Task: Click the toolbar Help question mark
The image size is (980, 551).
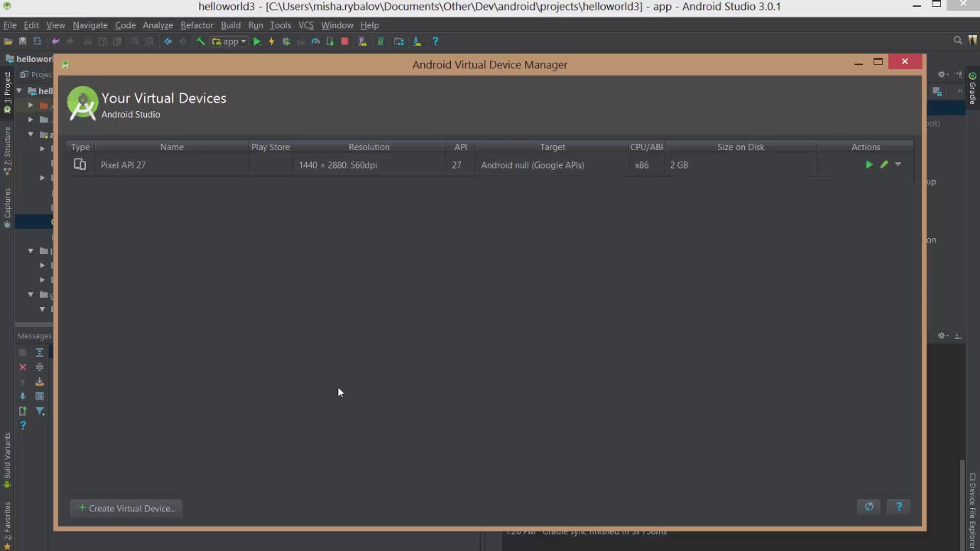Action: coord(435,41)
